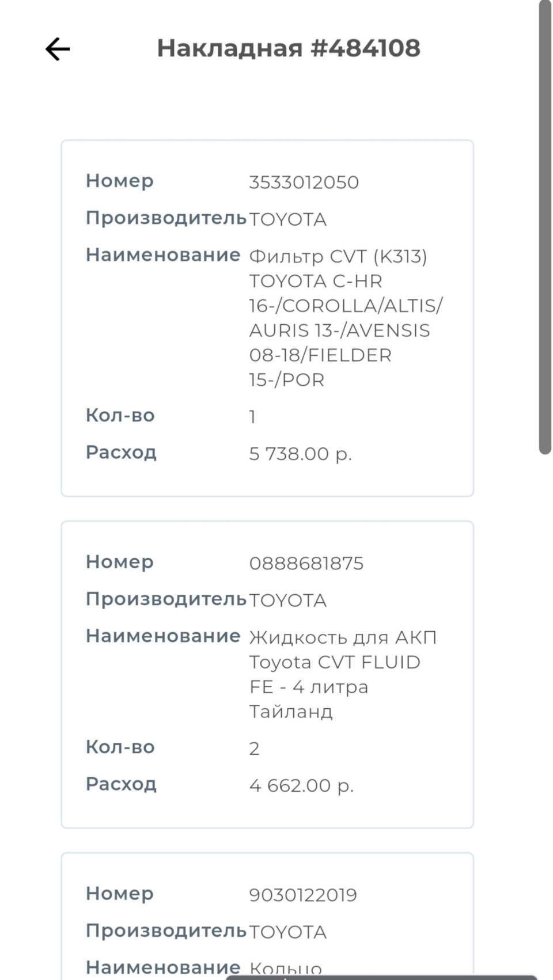
Task: Tap manufacturer TOYOTA on the first card
Action: [x=288, y=219]
